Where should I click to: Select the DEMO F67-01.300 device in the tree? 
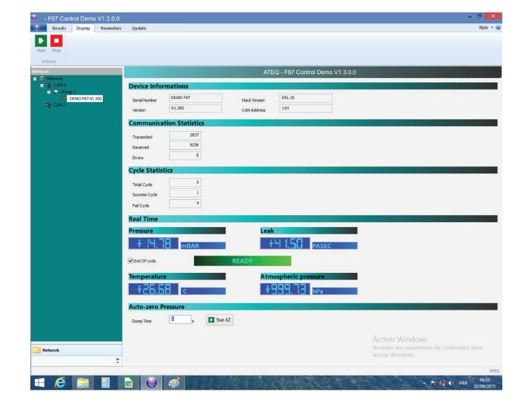85,98
